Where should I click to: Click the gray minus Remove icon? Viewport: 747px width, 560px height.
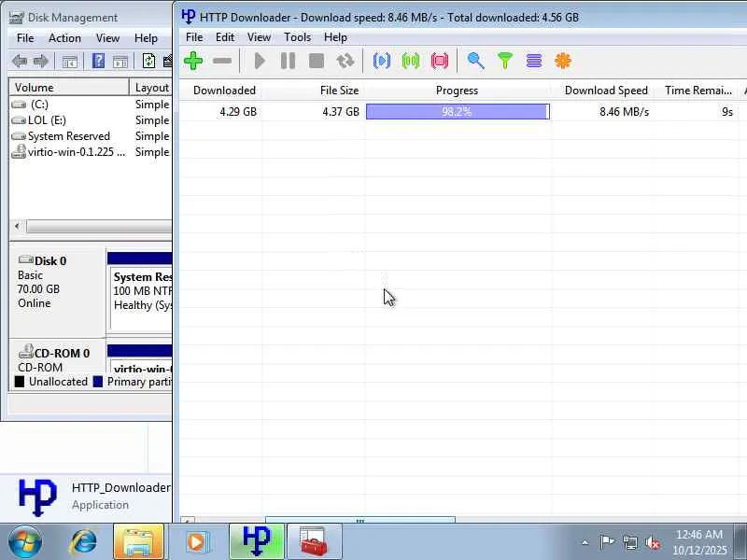coord(222,61)
